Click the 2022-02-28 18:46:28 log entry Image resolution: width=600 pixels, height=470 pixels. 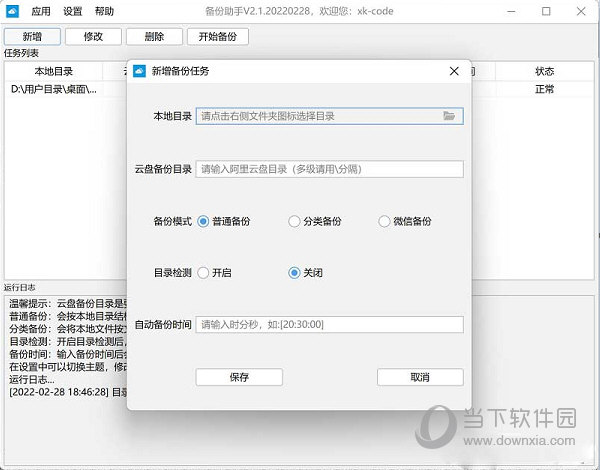point(68,392)
